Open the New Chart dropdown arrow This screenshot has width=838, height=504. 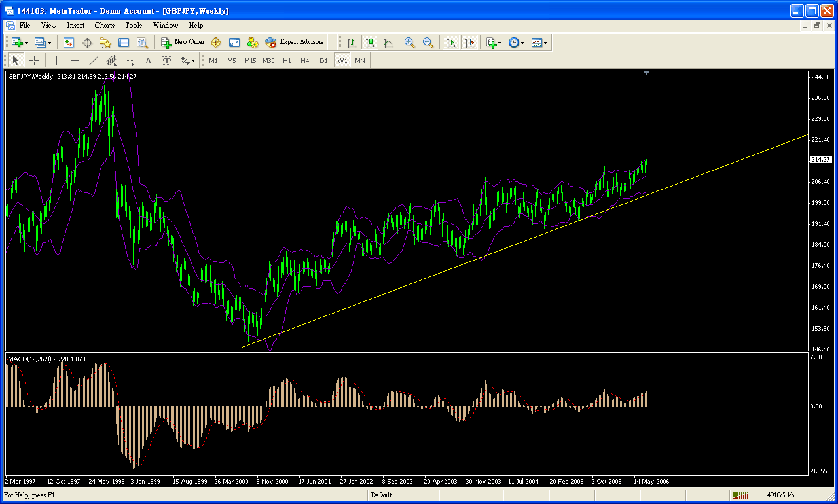[x=27, y=43]
